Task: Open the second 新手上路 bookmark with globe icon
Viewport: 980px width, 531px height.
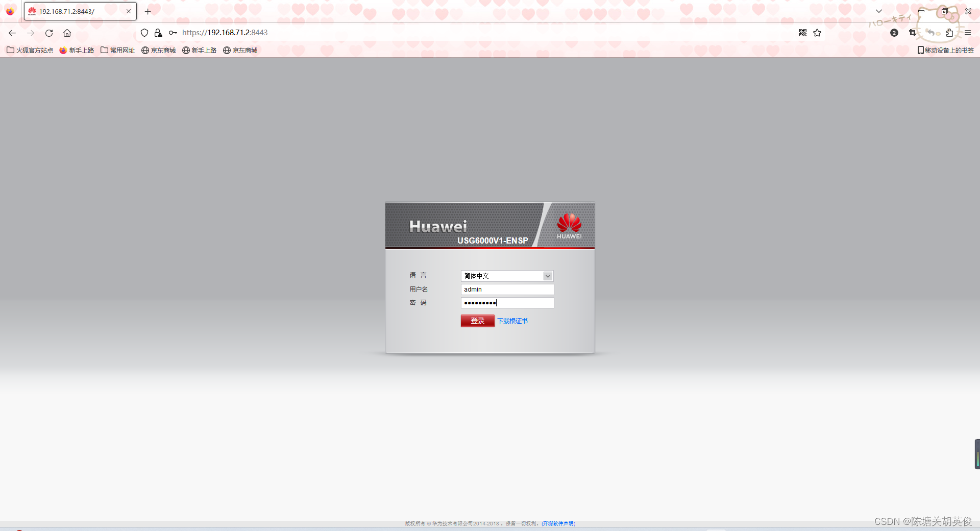Action: 200,50
